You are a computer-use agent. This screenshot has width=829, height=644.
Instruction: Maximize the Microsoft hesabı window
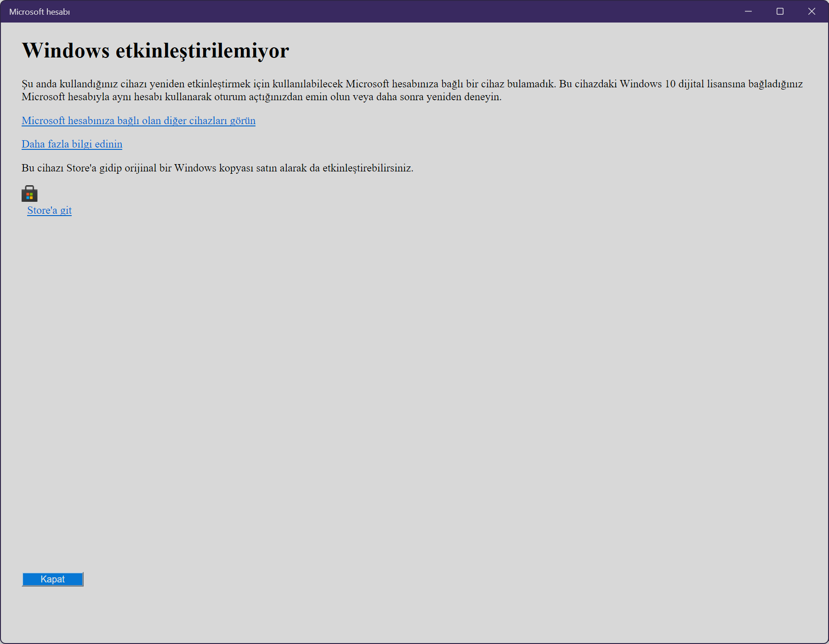tap(780, 11)
